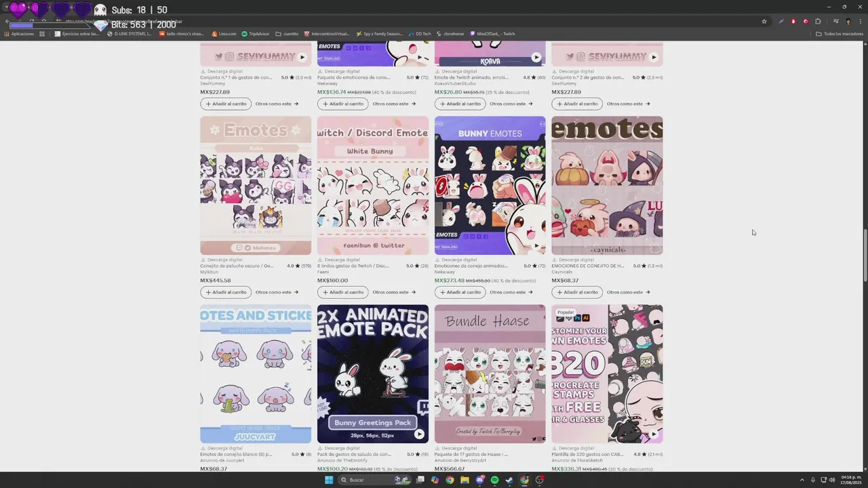Open Aplicaciones bookmarks shortcut

tap(19, 34)
